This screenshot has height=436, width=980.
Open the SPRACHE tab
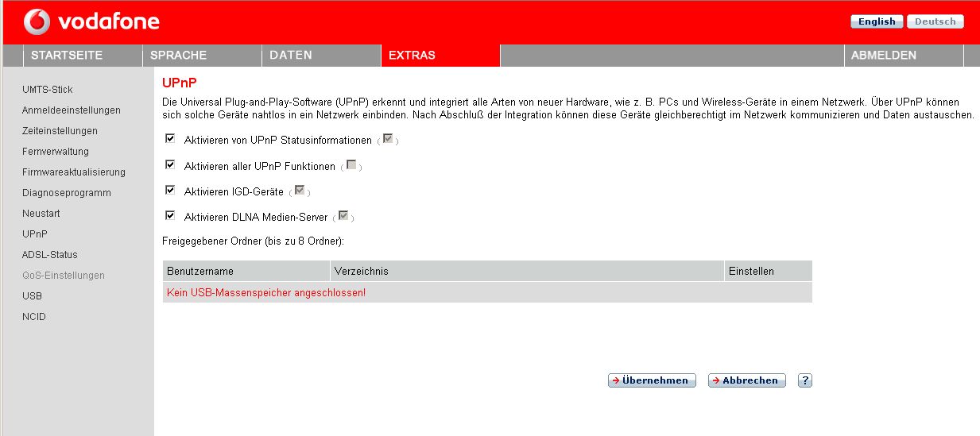pos(202,56)
